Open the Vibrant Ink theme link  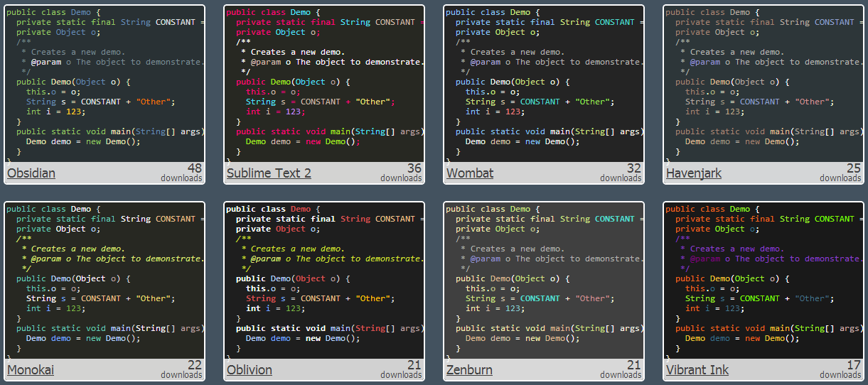click(697, 370)
